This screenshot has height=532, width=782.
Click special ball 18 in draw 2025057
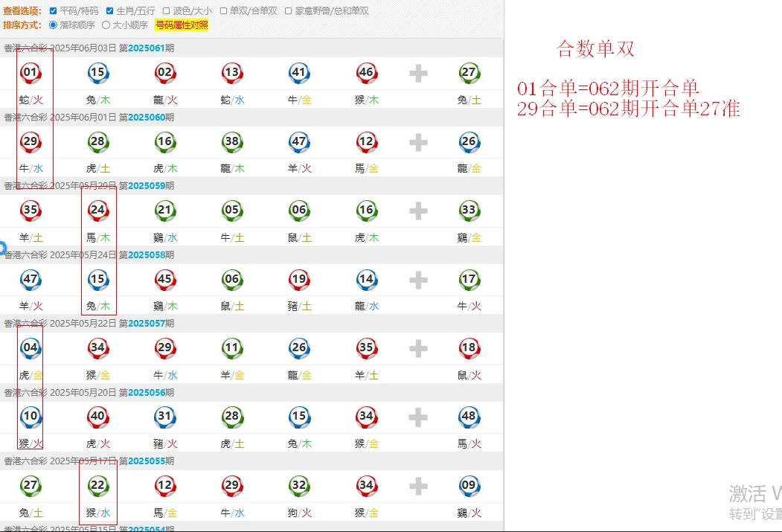[x=469, y=348]
